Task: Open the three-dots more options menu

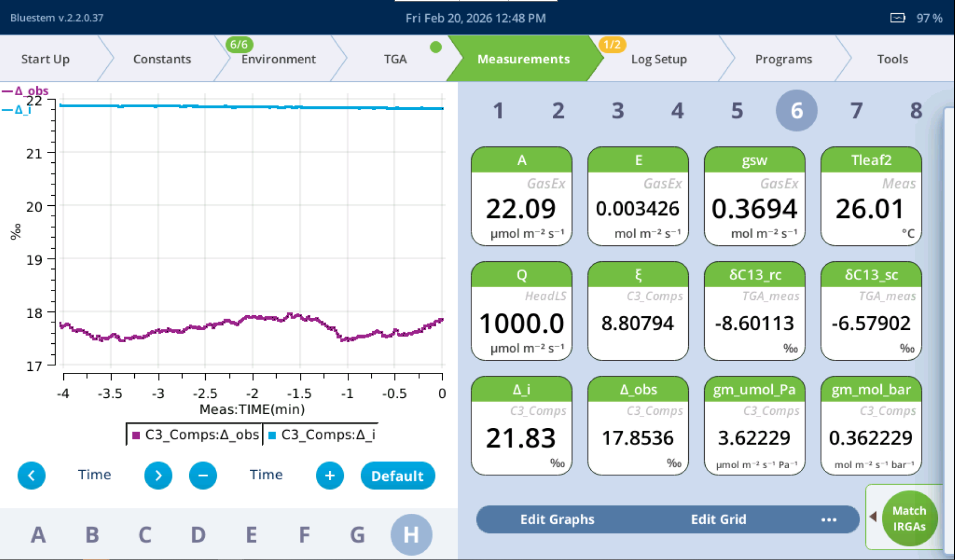Action: (x=828, y=519)
